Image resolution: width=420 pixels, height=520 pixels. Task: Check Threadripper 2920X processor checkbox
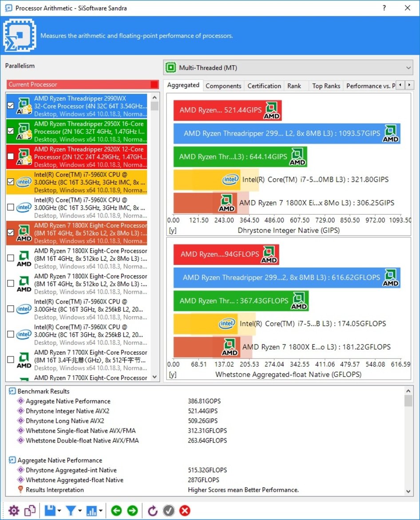11,156
